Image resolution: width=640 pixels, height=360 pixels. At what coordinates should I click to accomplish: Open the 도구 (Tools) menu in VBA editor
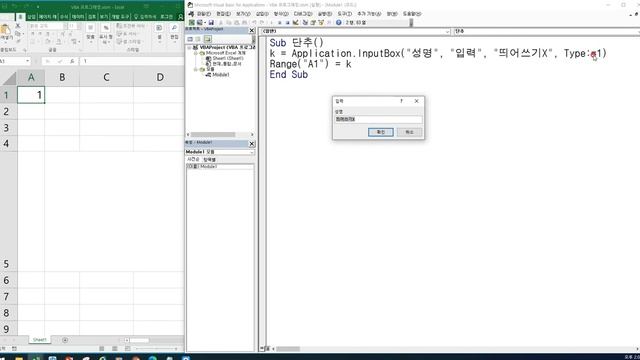[x=344, y=14]
